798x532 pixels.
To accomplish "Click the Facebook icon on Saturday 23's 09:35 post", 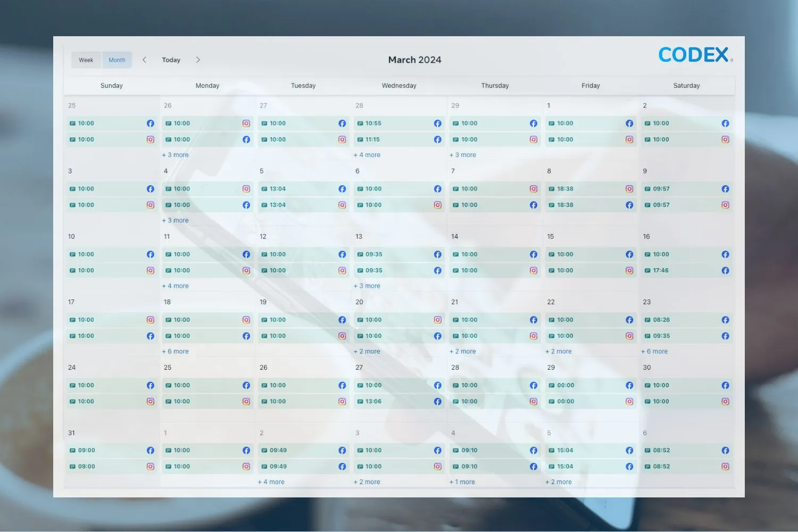I will click(x=725, y=336).
